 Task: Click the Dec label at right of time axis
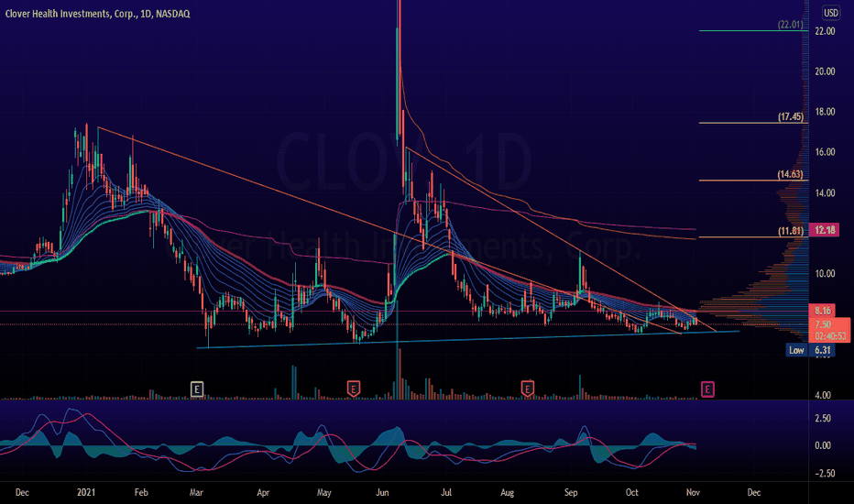754,493
